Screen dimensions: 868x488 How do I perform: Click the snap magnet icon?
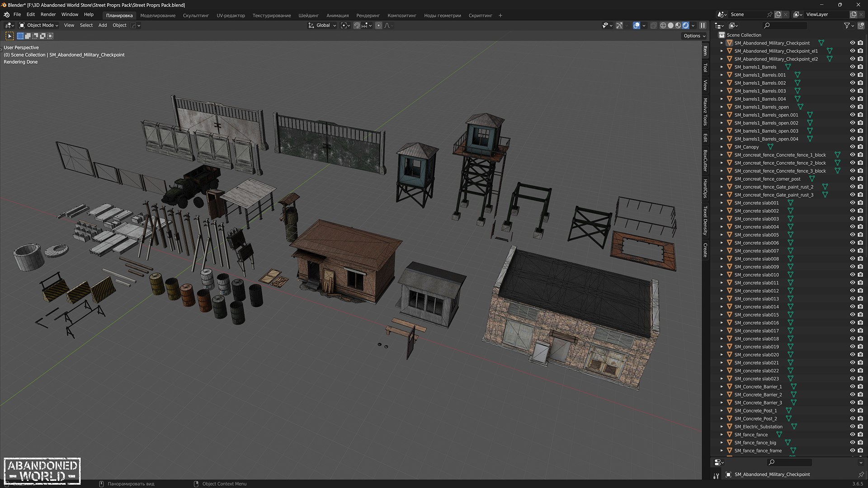click(357, 25)
